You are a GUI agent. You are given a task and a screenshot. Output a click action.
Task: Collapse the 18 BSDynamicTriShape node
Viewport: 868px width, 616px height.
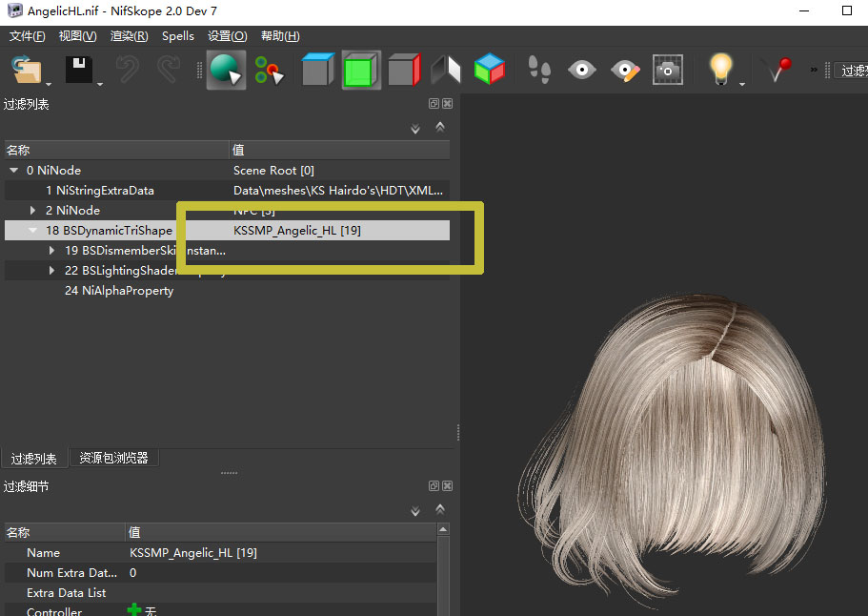32,231
